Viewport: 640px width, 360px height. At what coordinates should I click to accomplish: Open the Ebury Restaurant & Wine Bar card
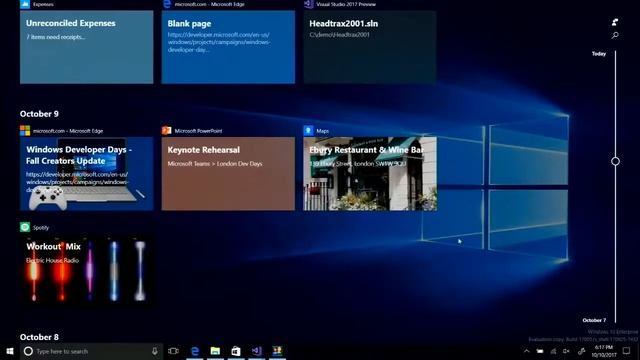pos(370,173)
